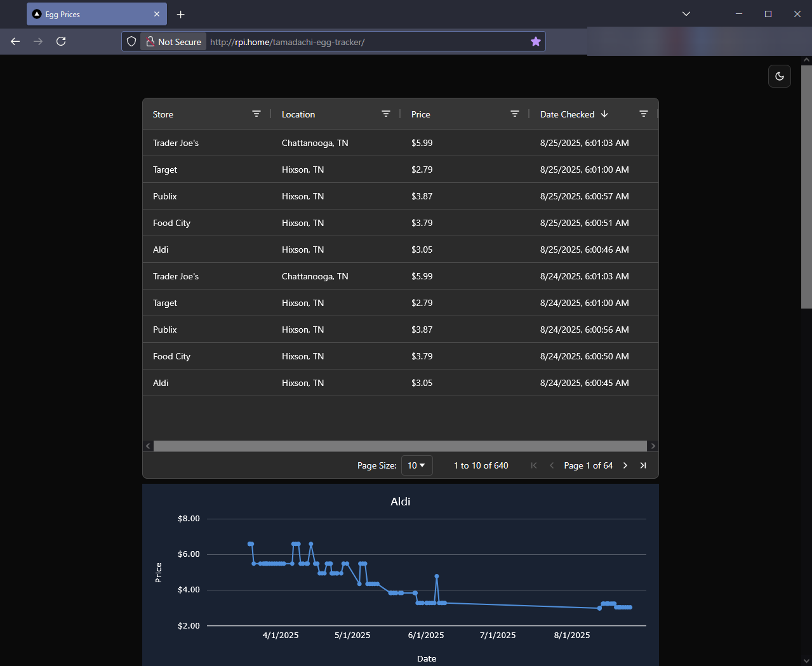Switch to the Egg Prices tab
The height and width of the screenshot is (666, 812).
[x=89, y=14]
